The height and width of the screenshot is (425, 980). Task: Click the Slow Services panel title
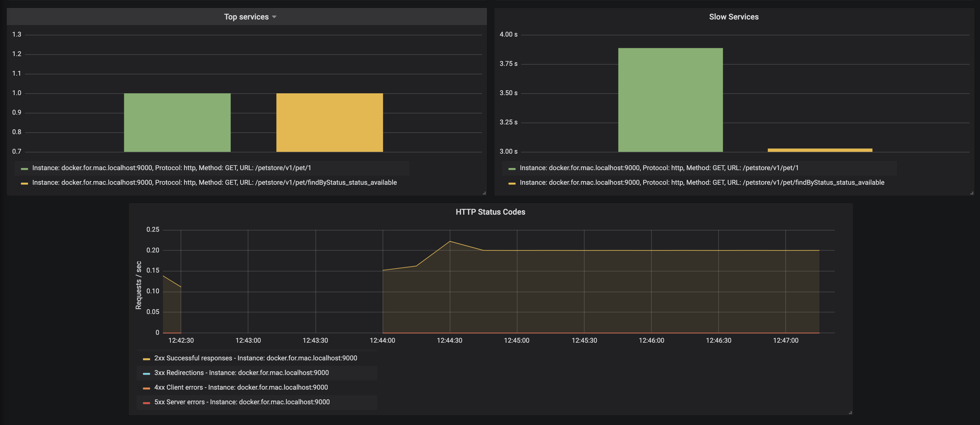733,17
